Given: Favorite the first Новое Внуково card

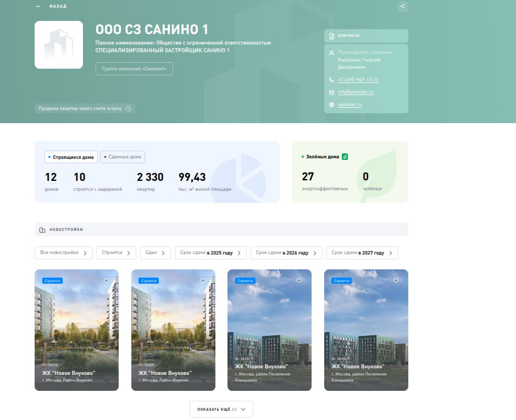Looking at the screenshot, I should pos(106,280).
